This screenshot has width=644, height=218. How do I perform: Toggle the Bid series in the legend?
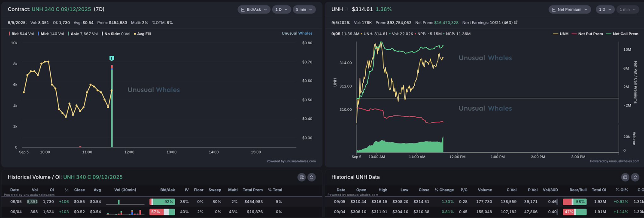pos(21,33)
